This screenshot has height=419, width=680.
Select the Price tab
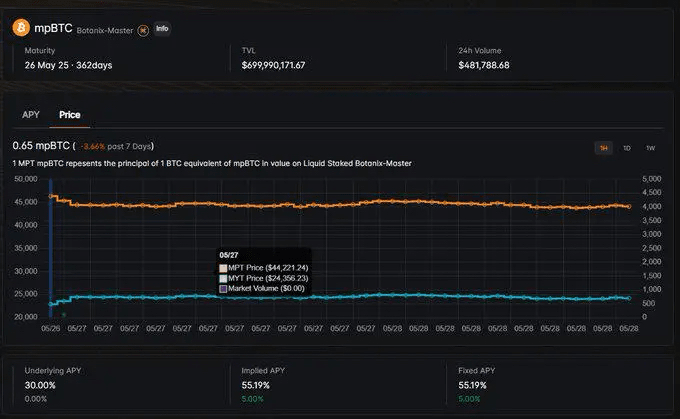(70, 115)
